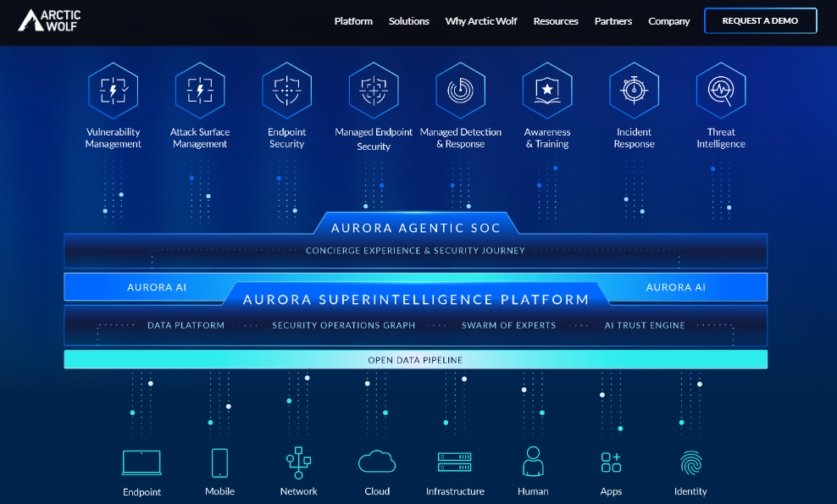Screen dimensions: 837x504
Task: Click Concierge Experience & Security Journey bar
Action: click(415, 251)
